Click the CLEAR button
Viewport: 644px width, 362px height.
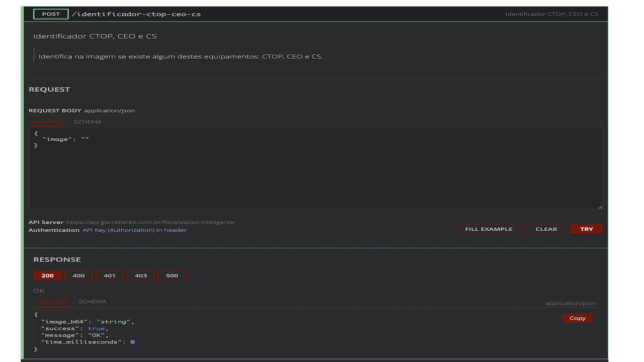[x=546, y=229]
